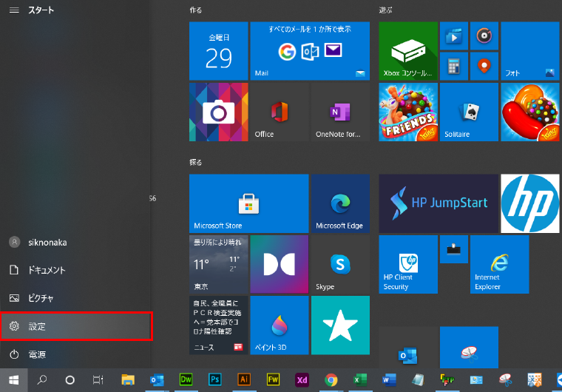
Task: Launch the Microsoft Edge tile
Action: [x=340, y=203]
